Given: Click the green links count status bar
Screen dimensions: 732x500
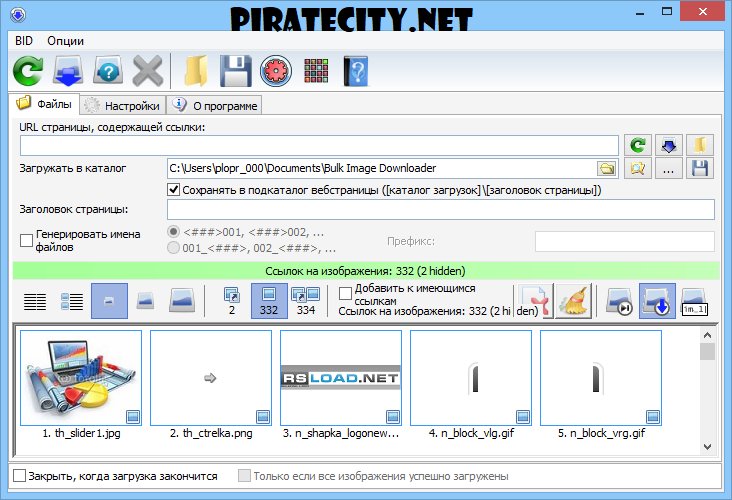Looking at the screenshot, I should pos(366,271).
